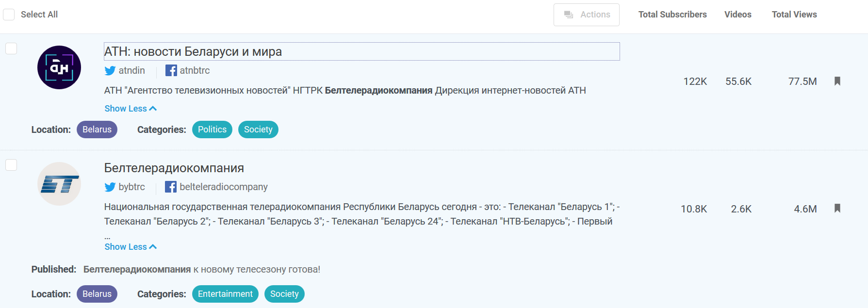Collapse ATH description with Show Less
This screenshot has width=868, height=308.
coord(131,109)
